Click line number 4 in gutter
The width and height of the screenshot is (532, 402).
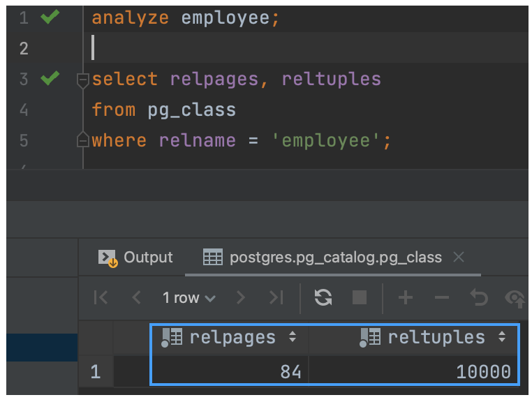24,110
